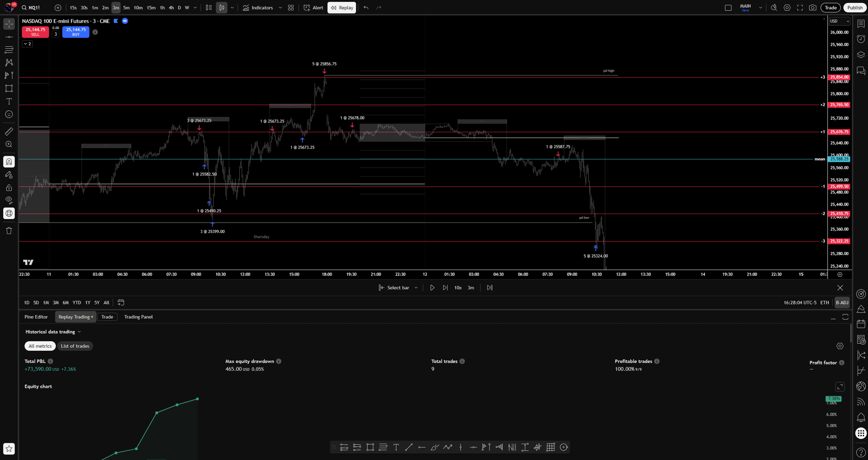Open the Pine Editor tab
The width and height of the screenshot is (868, 460).
[36, 317]
